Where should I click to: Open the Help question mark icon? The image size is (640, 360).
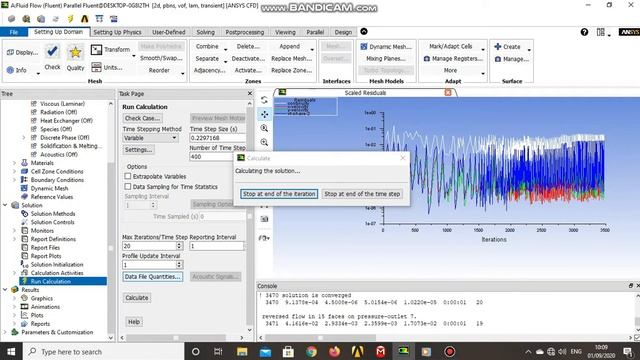coord(584,32)
